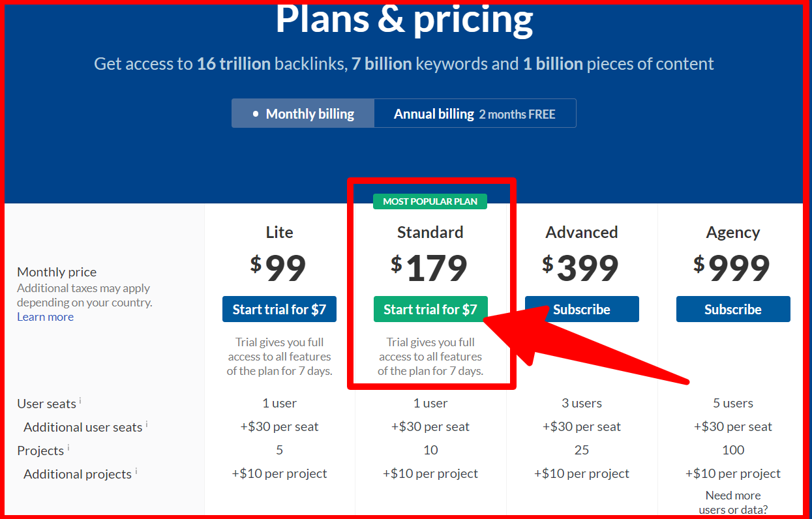Click the Advanced plan name

point(581,232)
